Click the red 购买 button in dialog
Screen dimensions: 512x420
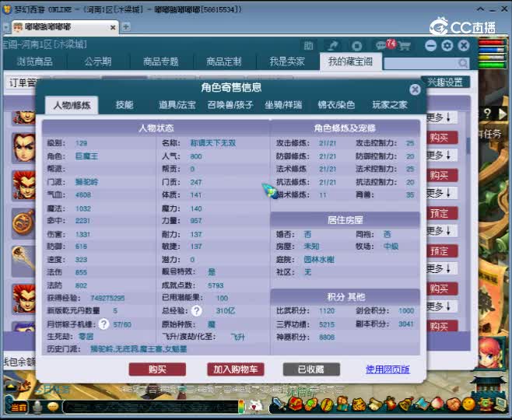pos(157,369)
